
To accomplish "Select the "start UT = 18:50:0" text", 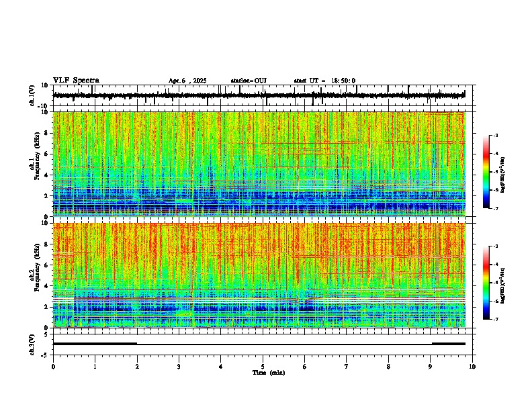I will [324, 81].
